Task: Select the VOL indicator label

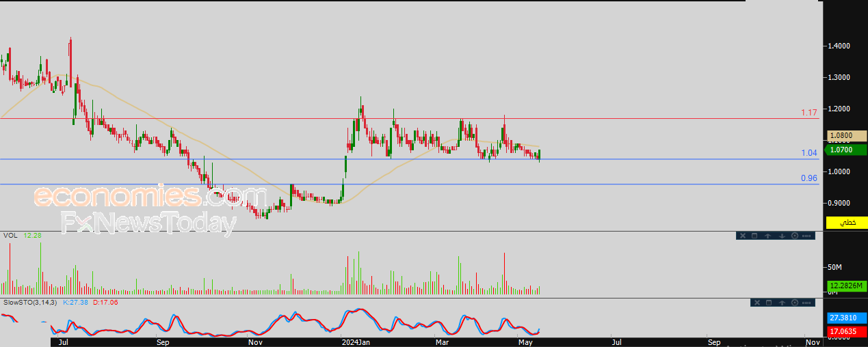Action: click(10, 236)
